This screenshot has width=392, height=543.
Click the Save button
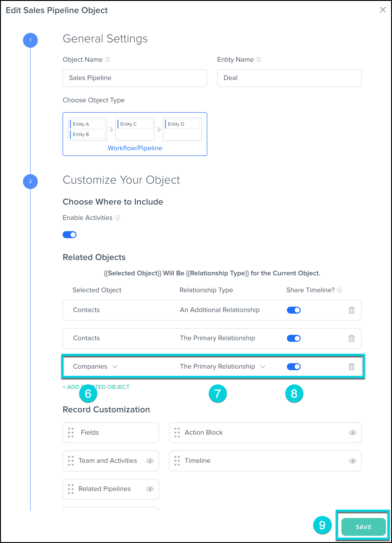pyautogui.click(x=363, y=527)
